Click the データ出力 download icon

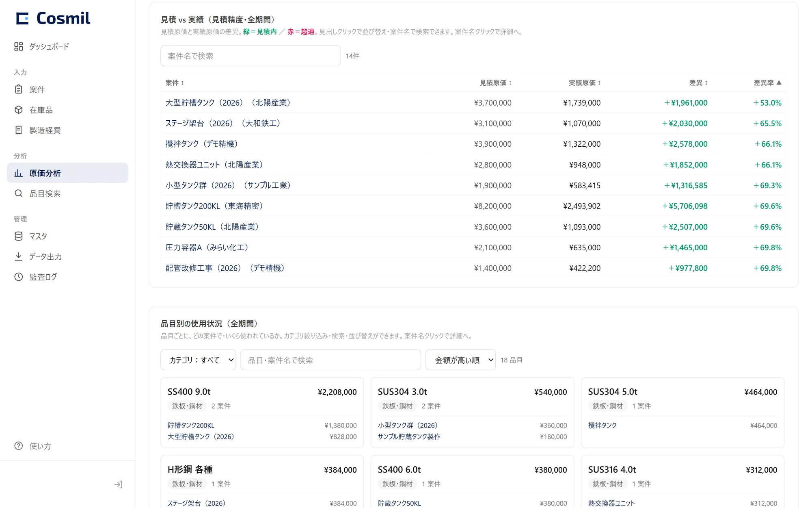tap(19, 256)
